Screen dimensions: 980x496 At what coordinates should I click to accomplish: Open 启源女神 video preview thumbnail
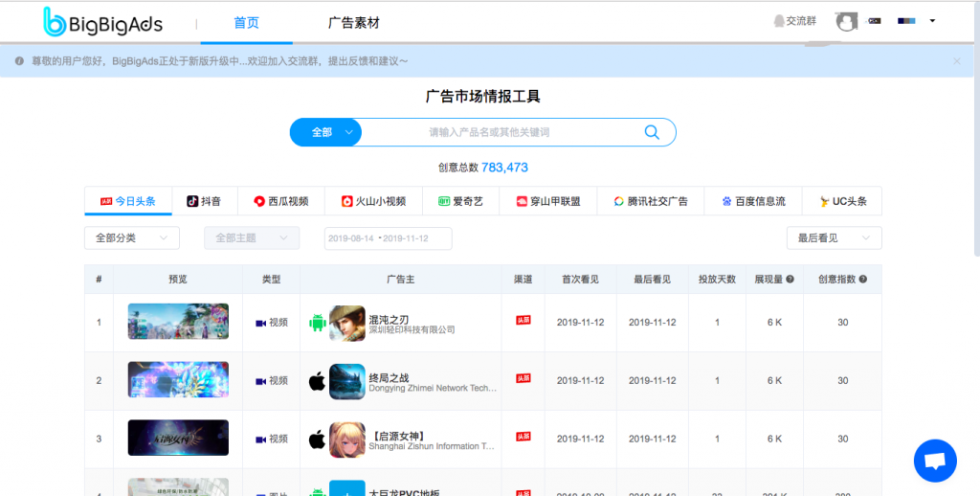coord(178,438)
